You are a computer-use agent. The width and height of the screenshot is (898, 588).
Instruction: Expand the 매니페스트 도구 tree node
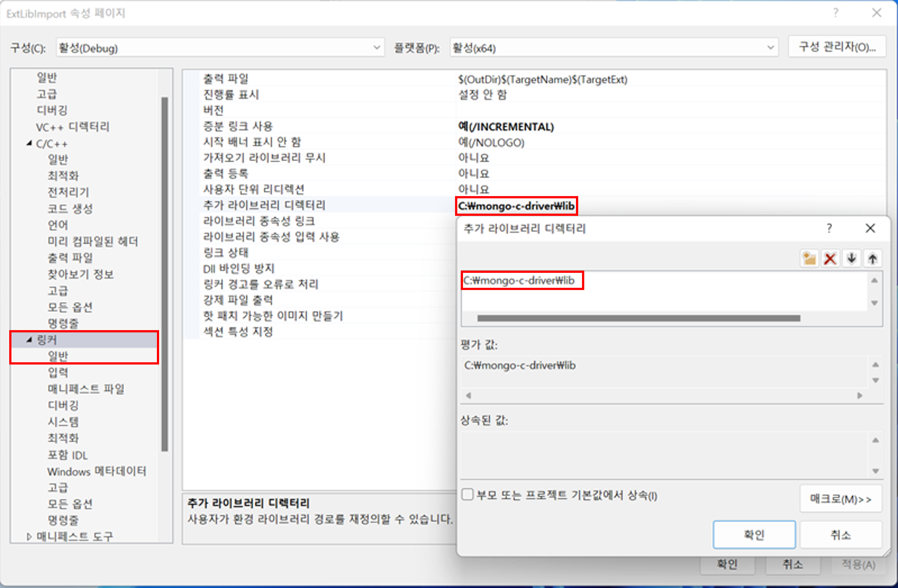click(x=29, y=536)
